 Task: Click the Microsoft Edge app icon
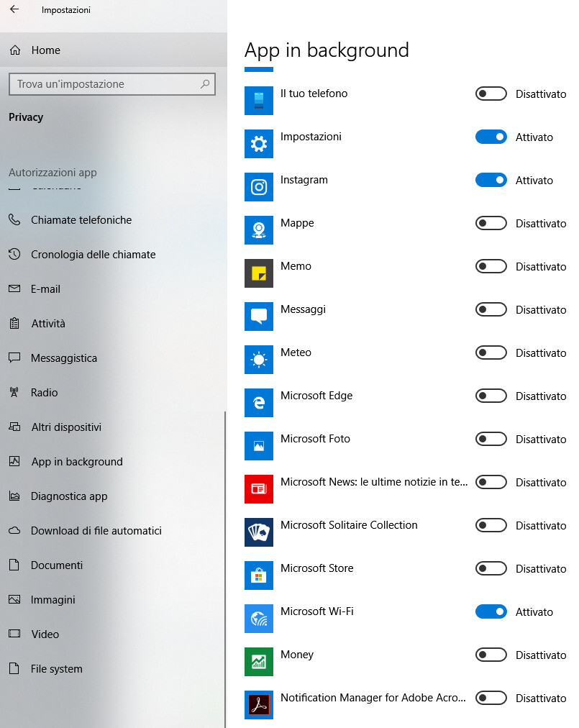click(x=259, y=403)
